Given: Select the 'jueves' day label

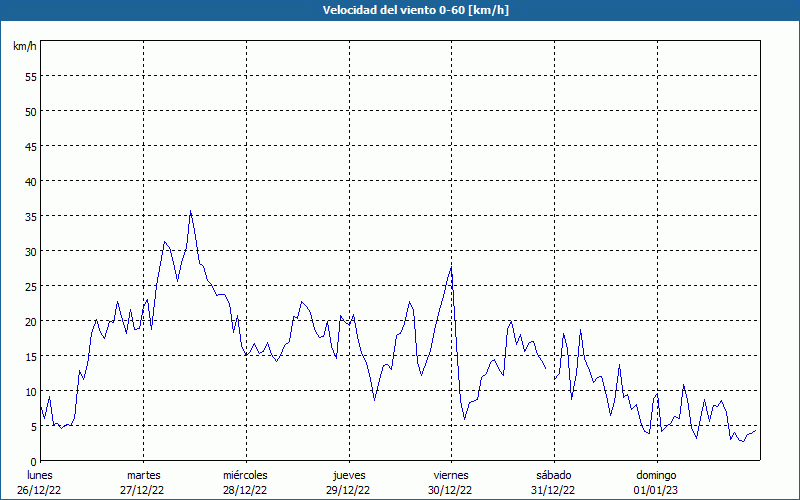Looking at the screenshot, I should pyautogui.click(x=348, y=475).
